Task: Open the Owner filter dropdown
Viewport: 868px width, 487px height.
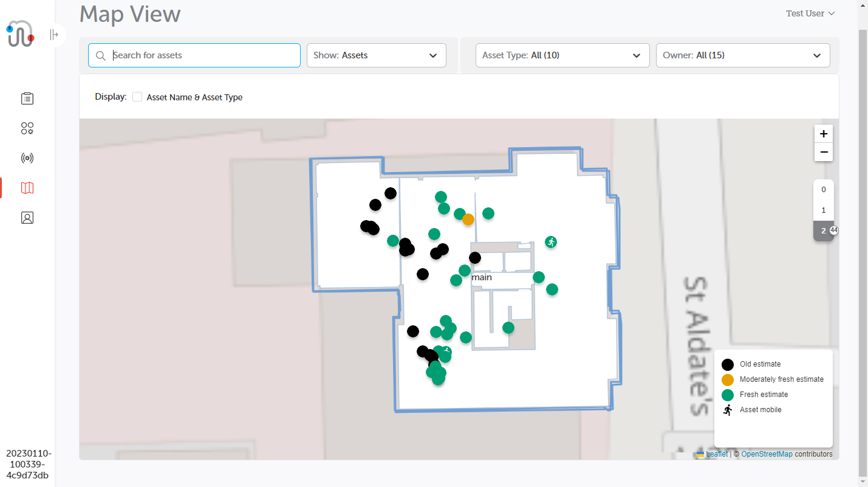Action: pos(742,55)
